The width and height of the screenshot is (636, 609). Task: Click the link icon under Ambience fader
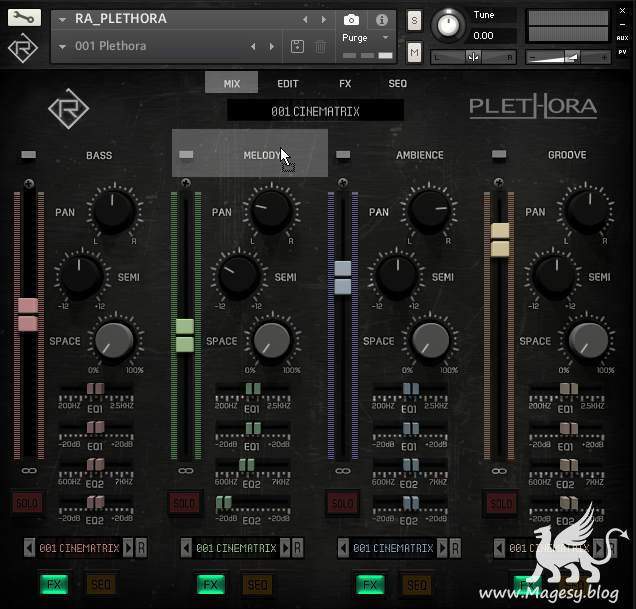343,471
